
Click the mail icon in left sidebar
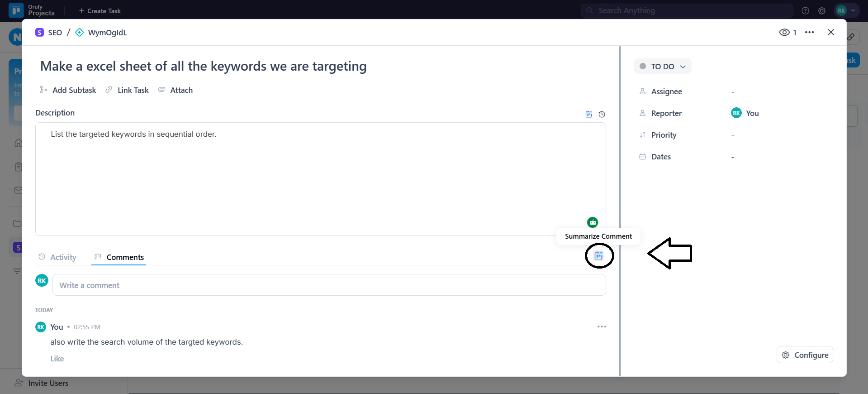(x=18, y=190)
